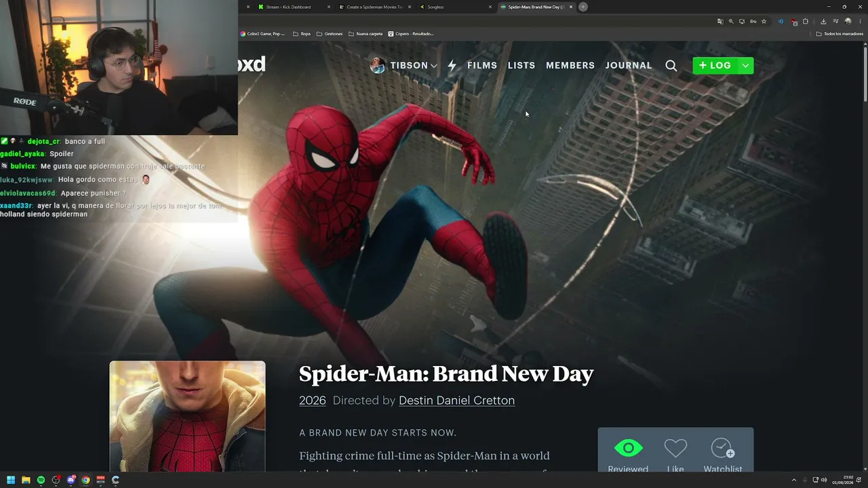The height and width of the screenshot is (488, 868).
Task: Open the Windows Start menu
Action: 11,480
